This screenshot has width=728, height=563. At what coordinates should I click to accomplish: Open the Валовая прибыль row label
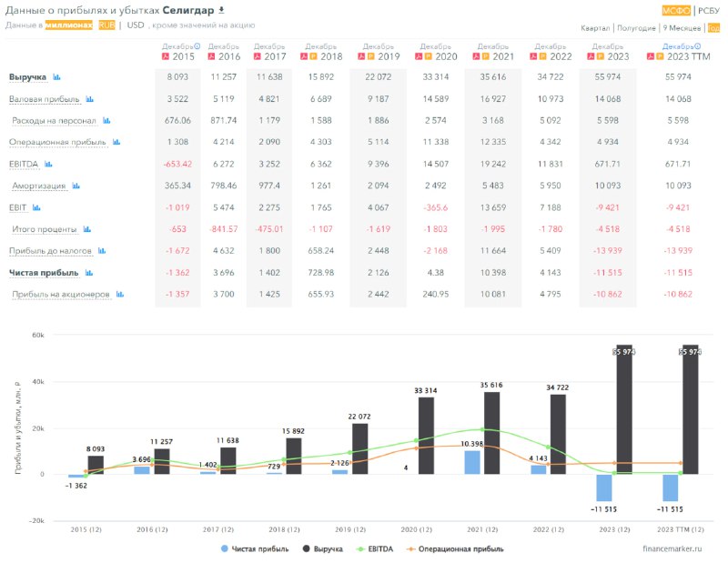coord(44,99)
